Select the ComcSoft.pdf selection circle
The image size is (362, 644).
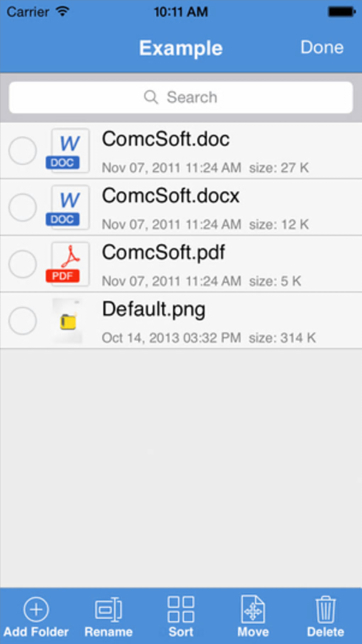point(23,264)
